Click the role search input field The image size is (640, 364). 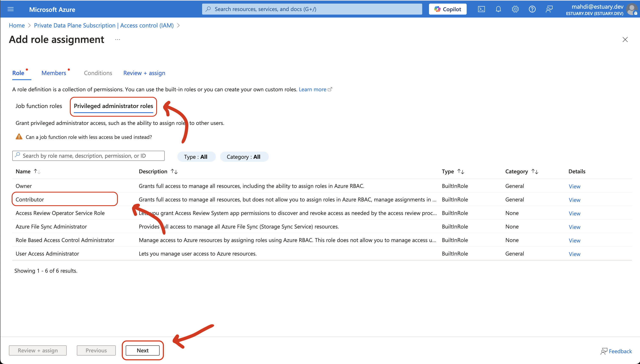(x=91, y=156)
